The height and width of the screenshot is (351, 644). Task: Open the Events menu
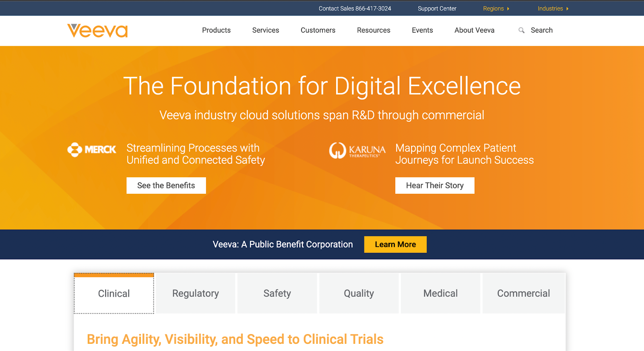tap(422, 30)
